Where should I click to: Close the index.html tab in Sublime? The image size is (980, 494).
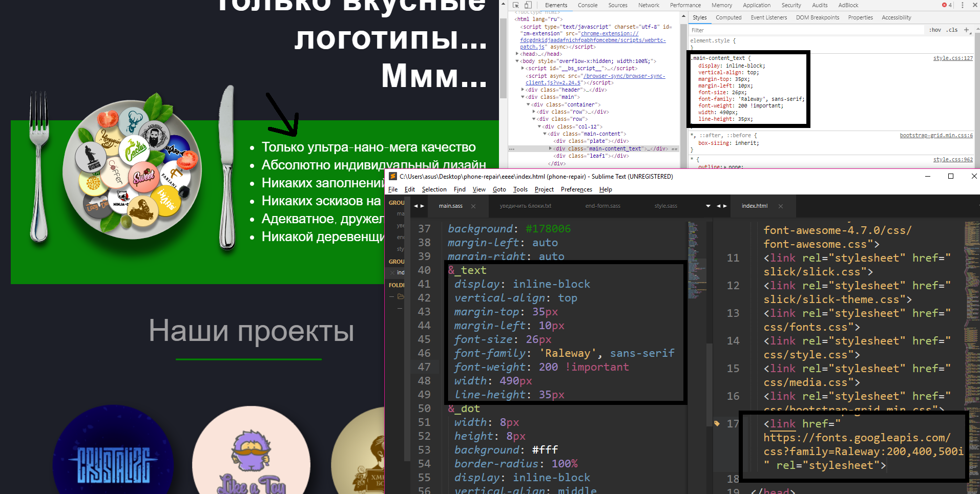pyautogui.click(x=781, y=206)
